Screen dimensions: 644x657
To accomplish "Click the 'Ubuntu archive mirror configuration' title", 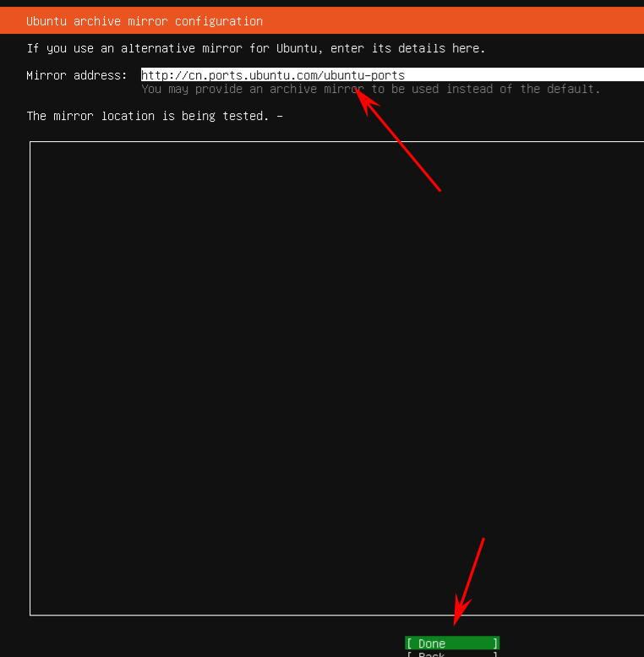I will (145, 21).
